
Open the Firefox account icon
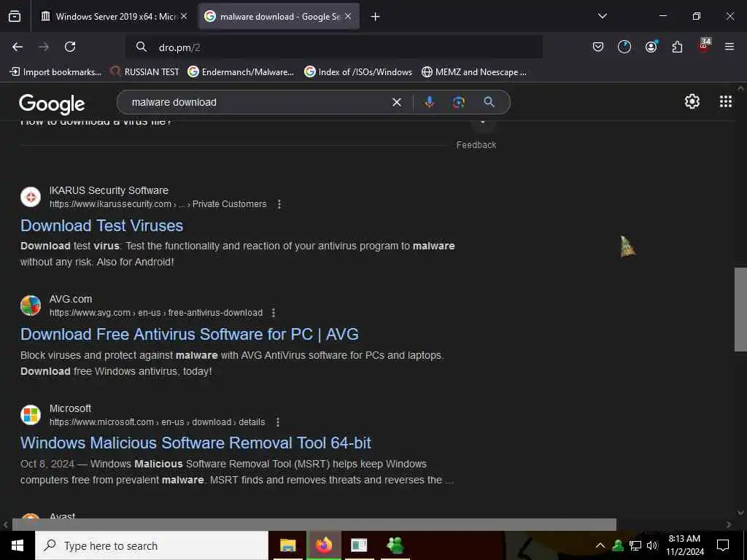(x=651, y=47)
